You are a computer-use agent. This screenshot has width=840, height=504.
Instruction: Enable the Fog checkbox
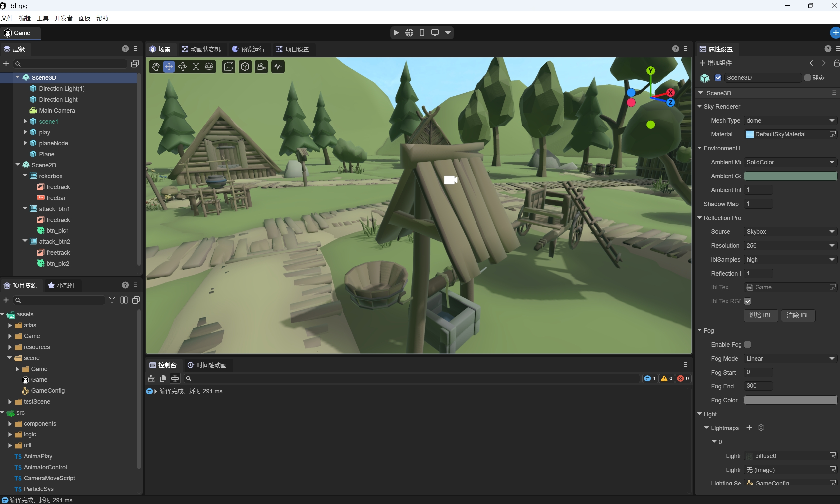point(748,344)
